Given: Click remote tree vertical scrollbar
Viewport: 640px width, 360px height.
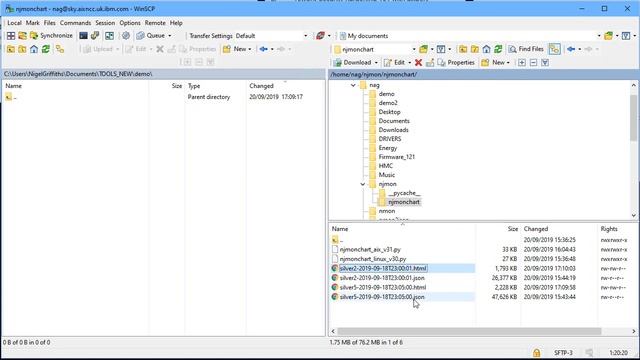Looking at the screenshot, I should tap(633, 118).
